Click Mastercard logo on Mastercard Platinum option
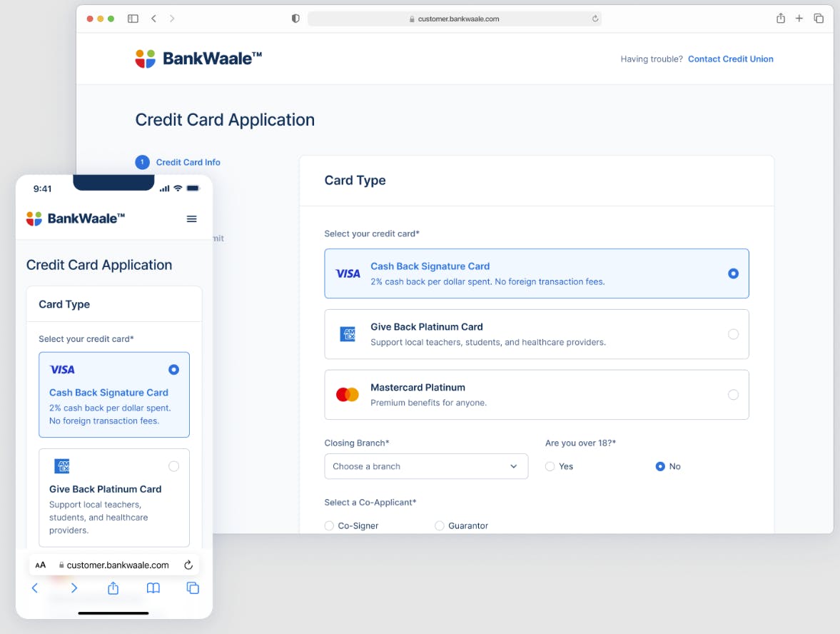Image resolution: width=840 pixels, height=634 pixels. tap(347, 395)
